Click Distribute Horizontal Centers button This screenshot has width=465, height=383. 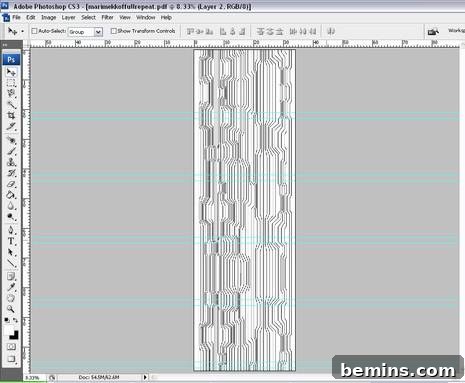pos(303,32)
